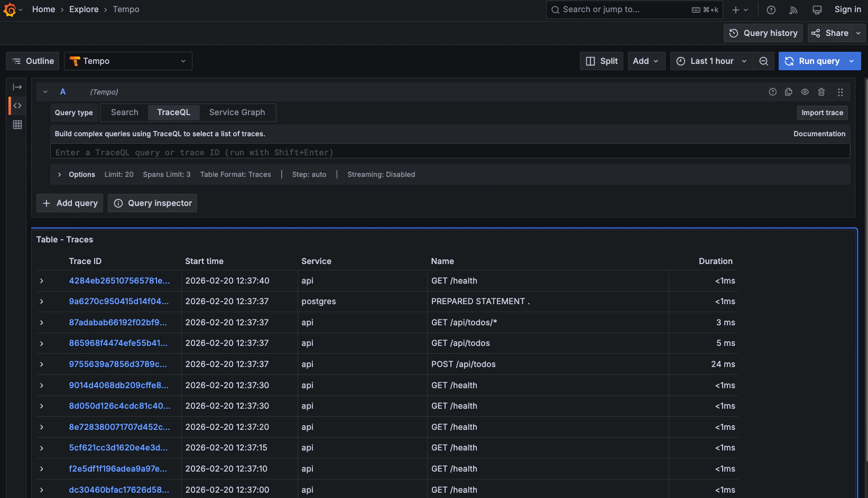
Task: Open trace dc30460bfac17626d58 link
Action: coord(119,490)
